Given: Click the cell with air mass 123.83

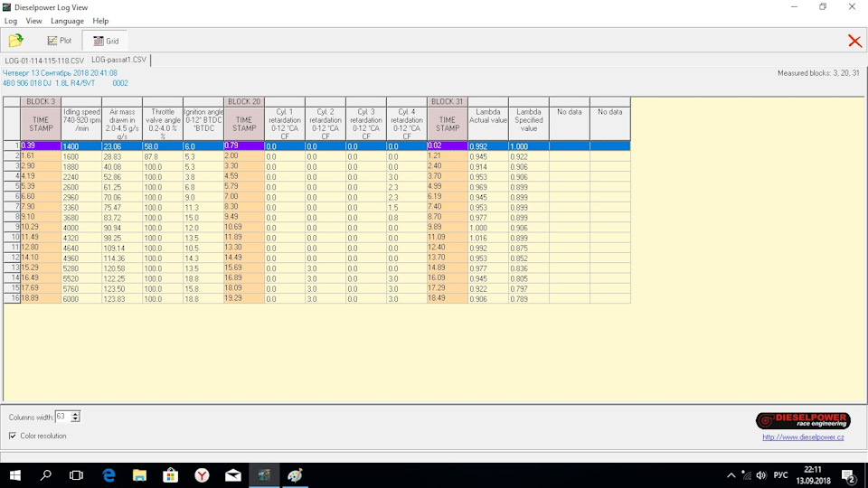Looking at the screenshot, I should point(122,299).
